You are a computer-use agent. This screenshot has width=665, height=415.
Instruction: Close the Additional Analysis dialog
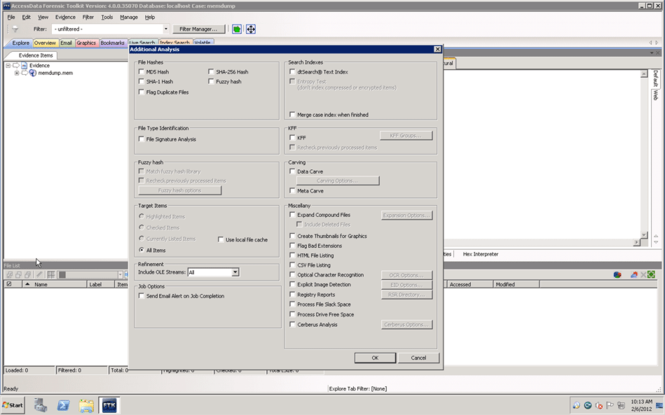tap(437, 49)
